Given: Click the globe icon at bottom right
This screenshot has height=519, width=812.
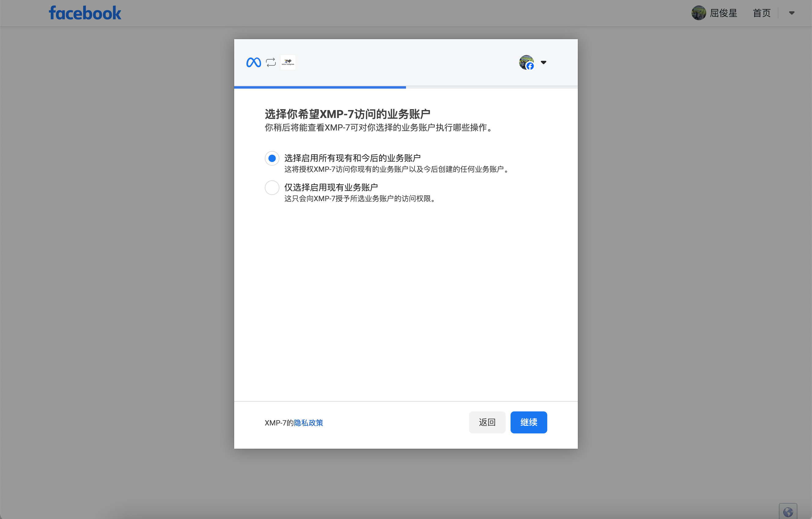Looking at the screenshot, I should (x=788, y=512).
